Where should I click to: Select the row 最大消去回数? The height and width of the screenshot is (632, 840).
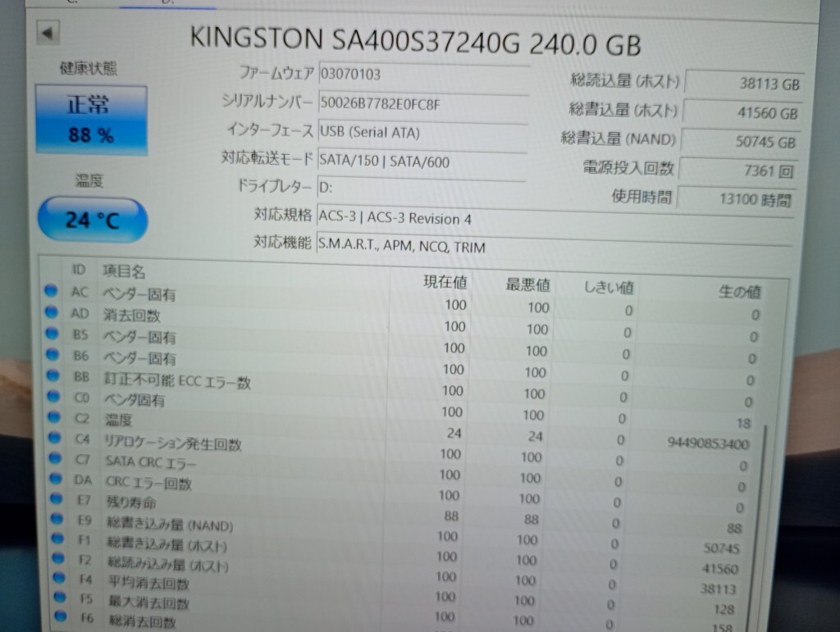(x=149, y=602)
